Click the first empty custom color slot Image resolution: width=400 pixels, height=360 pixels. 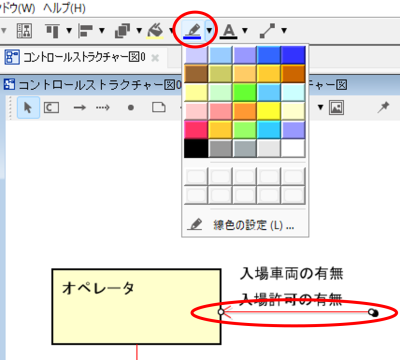tap(196, 176)
